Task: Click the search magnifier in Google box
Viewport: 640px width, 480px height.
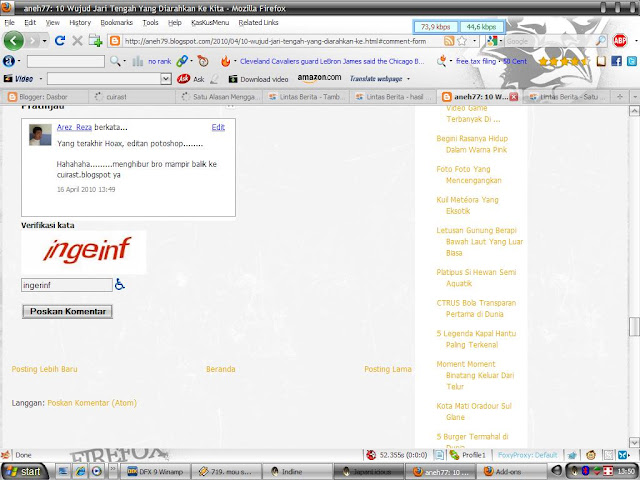Action: pyautogui.click(x=600, y=41)
